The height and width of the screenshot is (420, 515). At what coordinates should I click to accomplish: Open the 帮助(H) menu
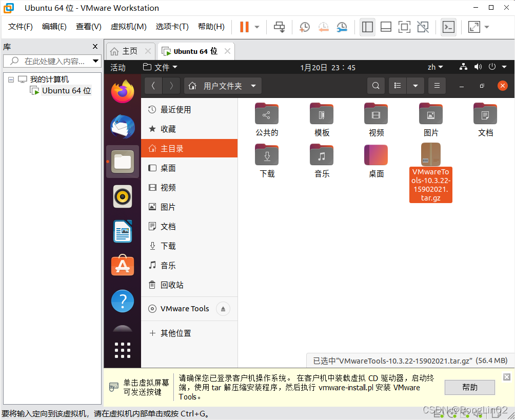[211, 27]
